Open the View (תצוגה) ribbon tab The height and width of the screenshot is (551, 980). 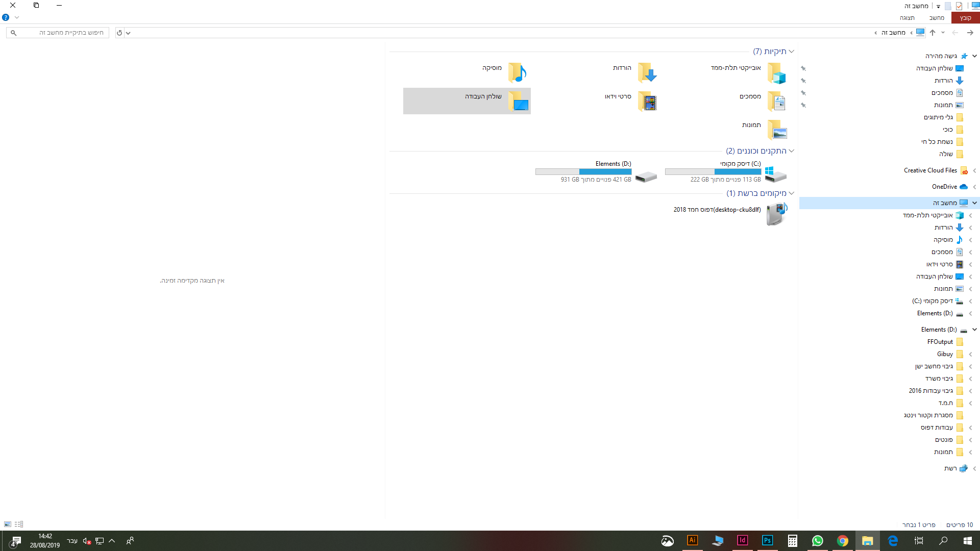pyautogui.click(x=907, y=18)
